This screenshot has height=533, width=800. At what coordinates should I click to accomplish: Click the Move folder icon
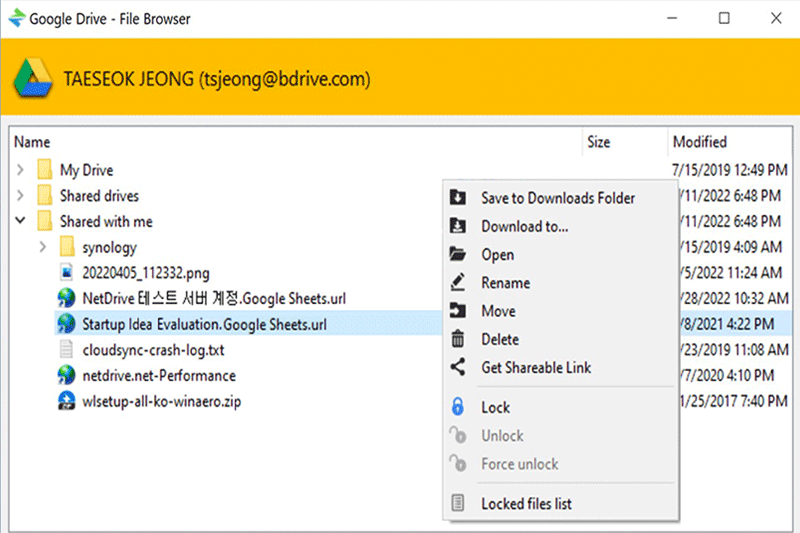tap(458, 311)
